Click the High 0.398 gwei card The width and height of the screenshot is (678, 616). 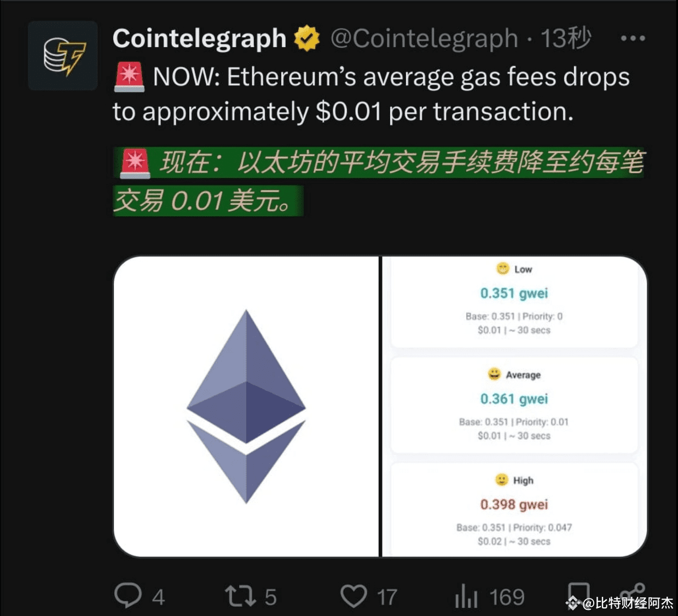click(x=514, y=510)
